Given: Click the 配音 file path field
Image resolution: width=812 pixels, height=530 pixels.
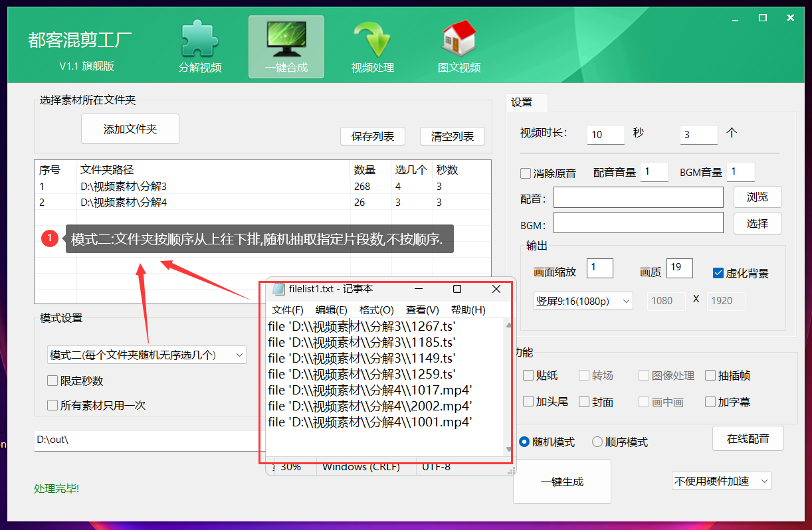Looking at the screenshot, I should point(638,197).
